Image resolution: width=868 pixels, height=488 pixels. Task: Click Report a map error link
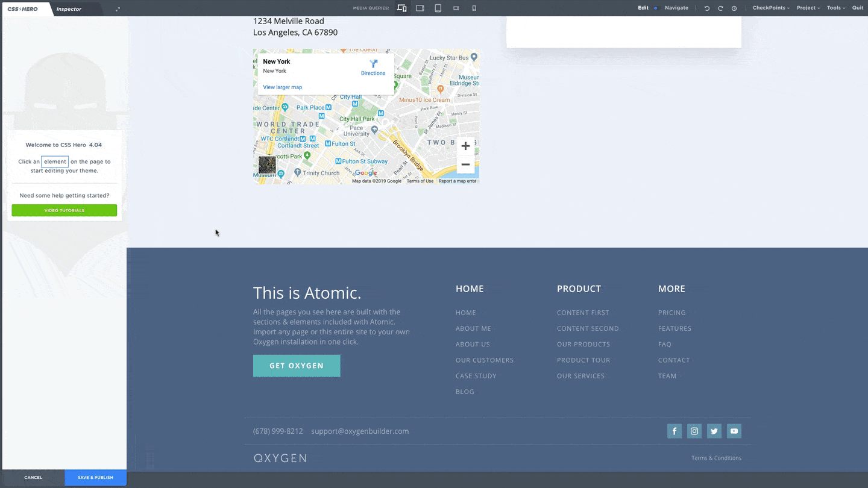pyautogui.click(x=458, y=181)
